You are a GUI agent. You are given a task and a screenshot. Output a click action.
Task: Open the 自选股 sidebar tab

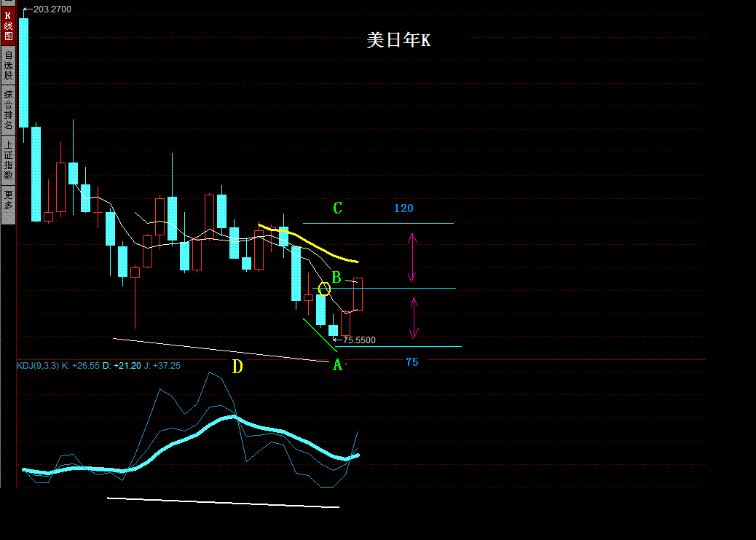click(8, 66)
